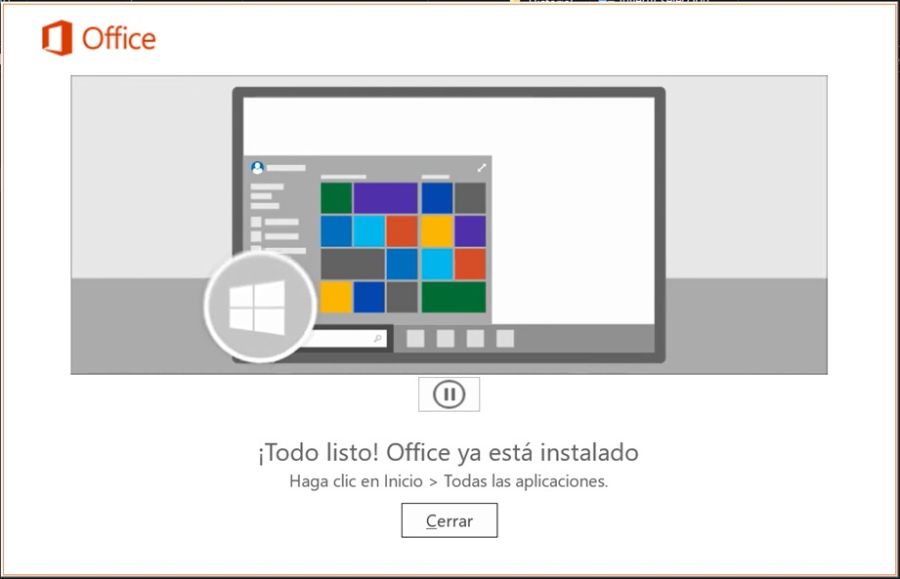Pause the installation animation

click(x=449, y=394)
